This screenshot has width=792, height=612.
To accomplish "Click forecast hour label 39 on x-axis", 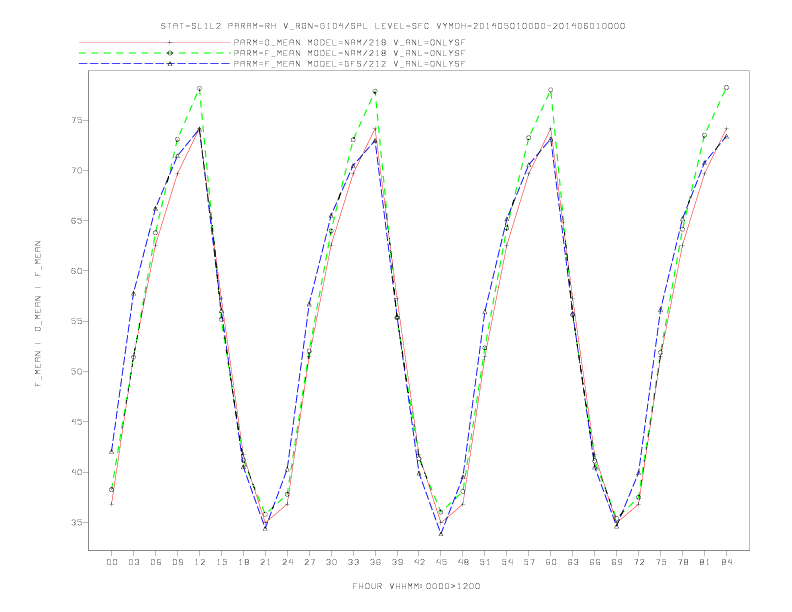I will [x=397, y=562].
